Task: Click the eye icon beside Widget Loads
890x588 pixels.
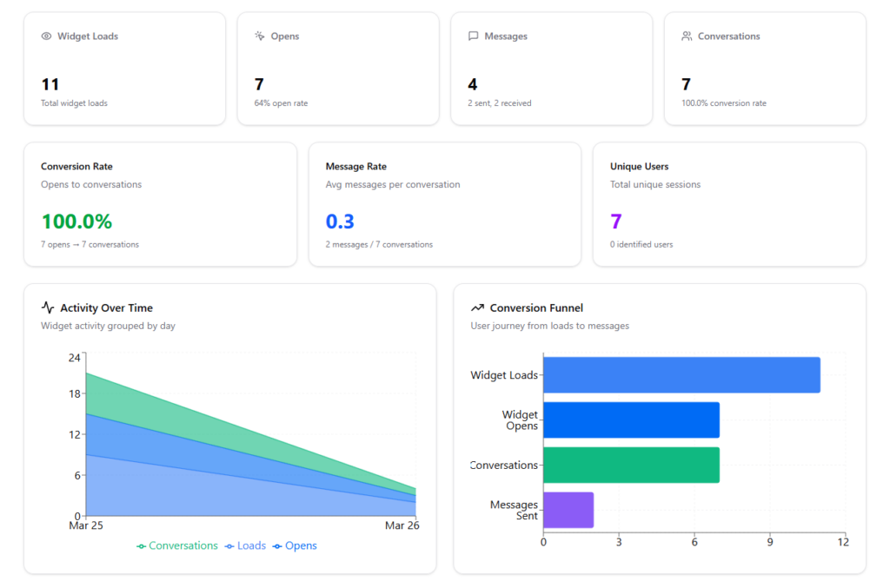Action: [x=46, y=36]
